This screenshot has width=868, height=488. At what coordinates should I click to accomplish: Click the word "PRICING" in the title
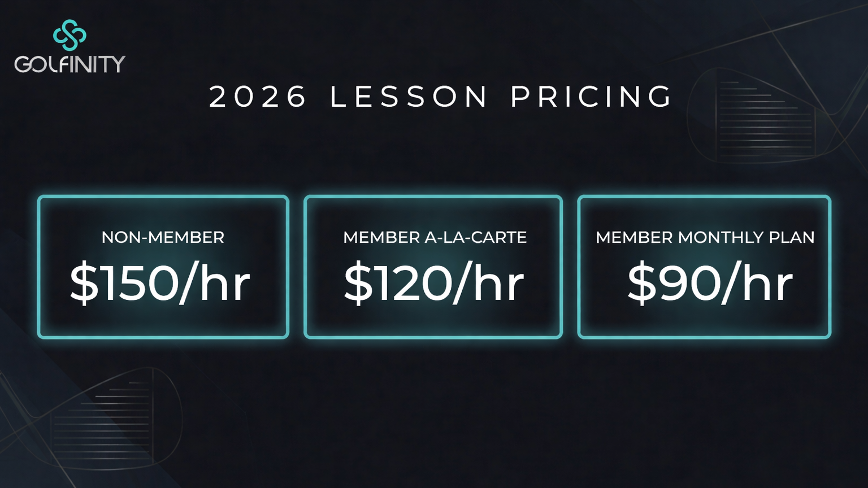tap(591, 97)
